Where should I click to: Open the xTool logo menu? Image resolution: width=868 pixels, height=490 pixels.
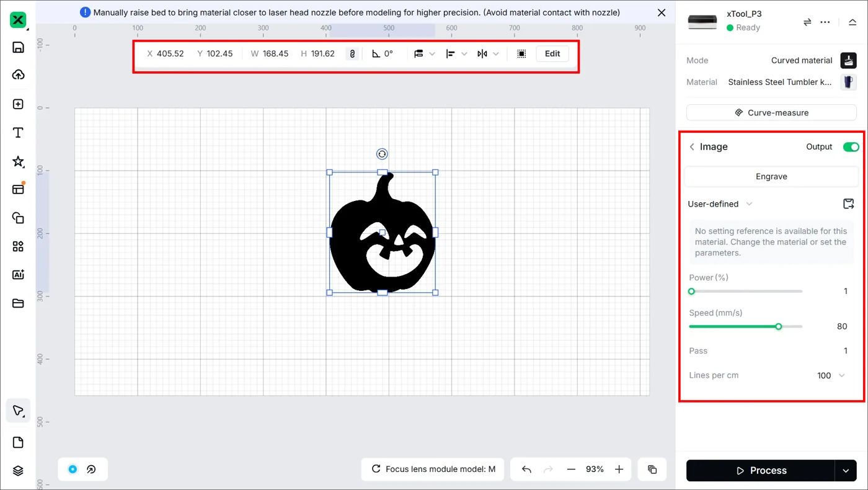[x=19, y=20]
